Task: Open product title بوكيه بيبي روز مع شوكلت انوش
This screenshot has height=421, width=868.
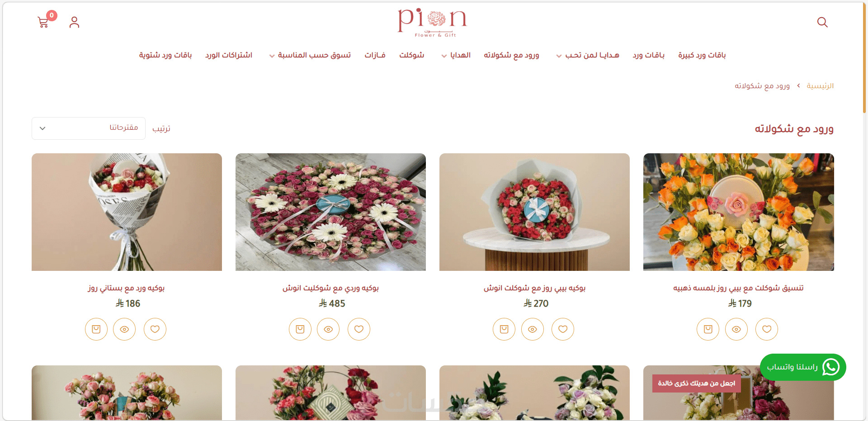Action: coord(534,288)
